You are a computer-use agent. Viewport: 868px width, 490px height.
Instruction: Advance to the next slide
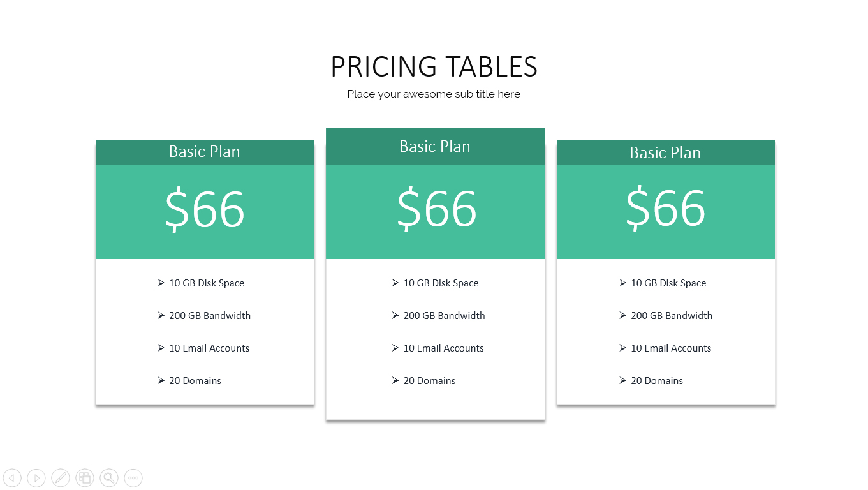[x=36, y=477]
